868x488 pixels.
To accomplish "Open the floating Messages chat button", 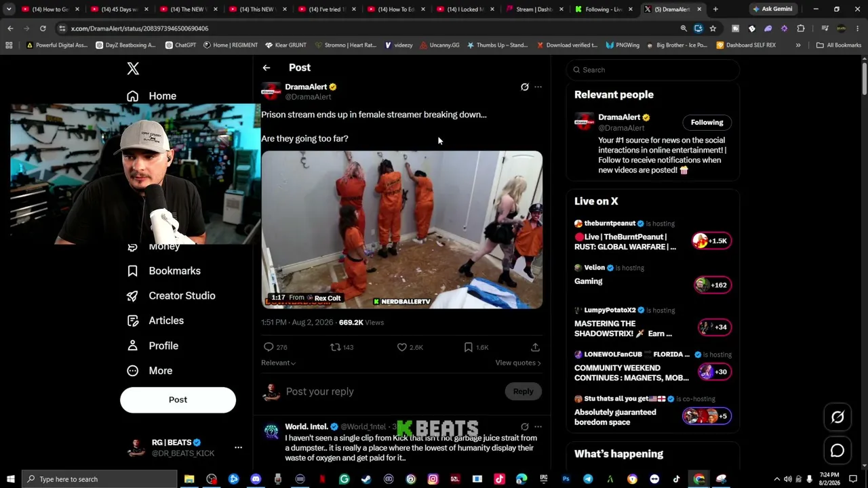I will point(837,451).
